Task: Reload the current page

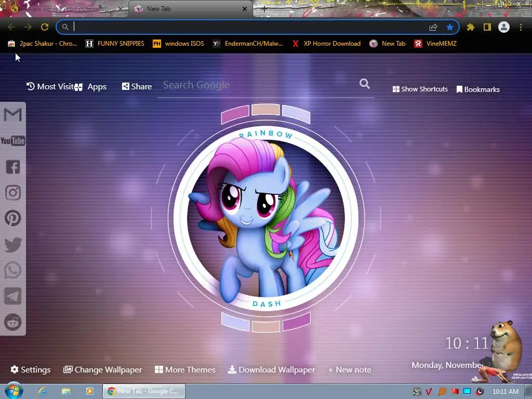Action: 45,27
